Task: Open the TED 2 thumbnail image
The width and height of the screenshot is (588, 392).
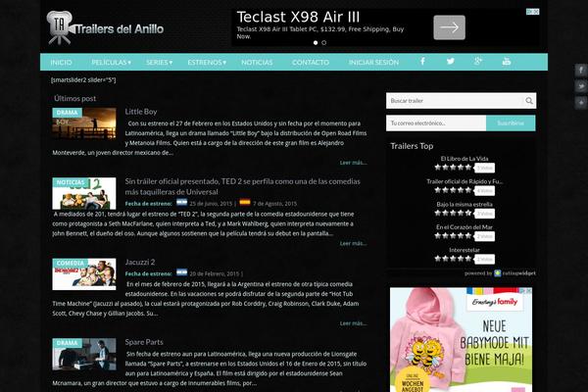Action: [84, 194]
